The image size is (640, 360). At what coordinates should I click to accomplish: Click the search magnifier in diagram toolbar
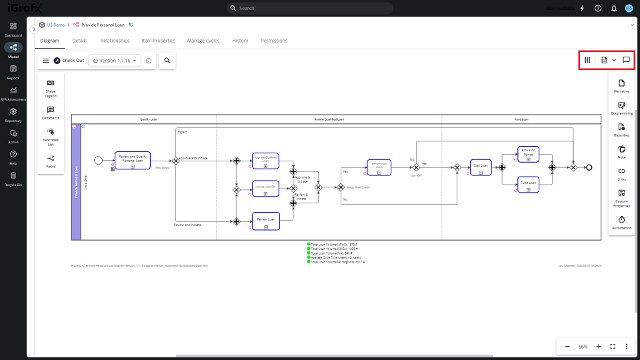click(x=167, y=60)
